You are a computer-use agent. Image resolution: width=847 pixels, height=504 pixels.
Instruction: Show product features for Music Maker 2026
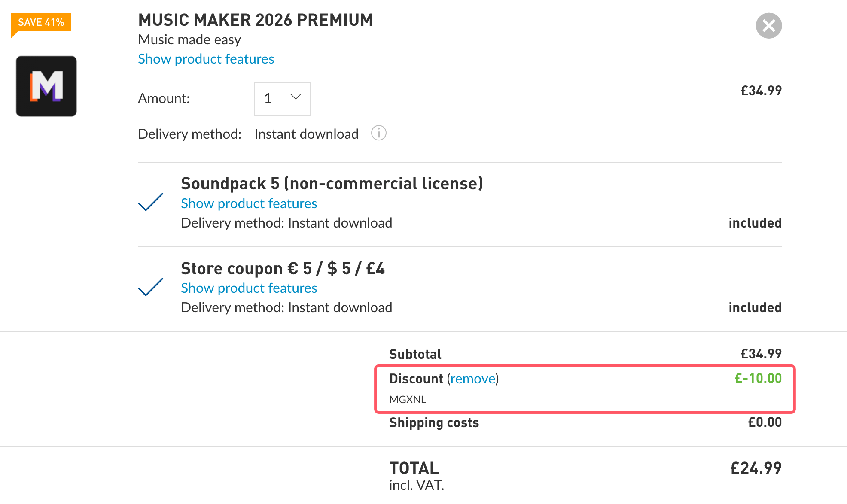click(x=206, y=59)
